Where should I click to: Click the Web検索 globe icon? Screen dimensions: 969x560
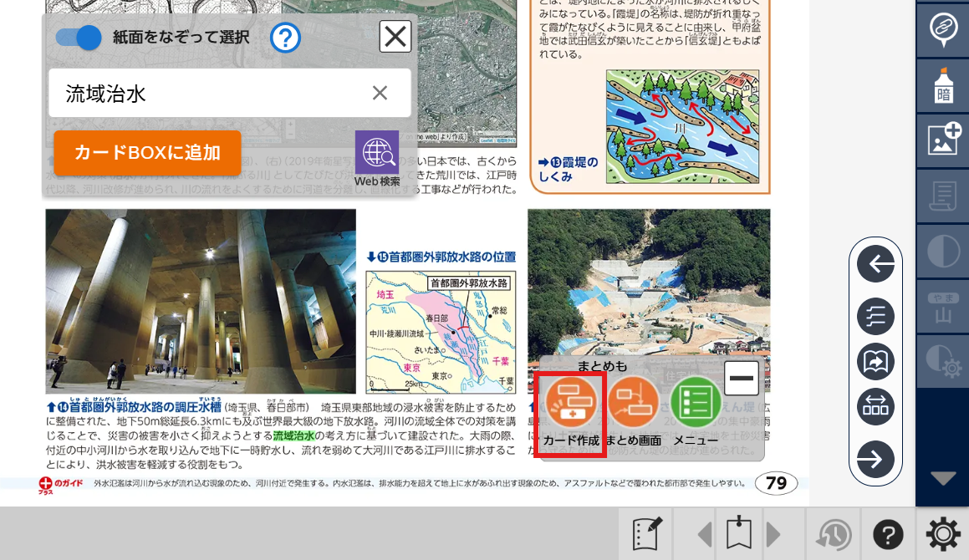[x=377, y=154]
